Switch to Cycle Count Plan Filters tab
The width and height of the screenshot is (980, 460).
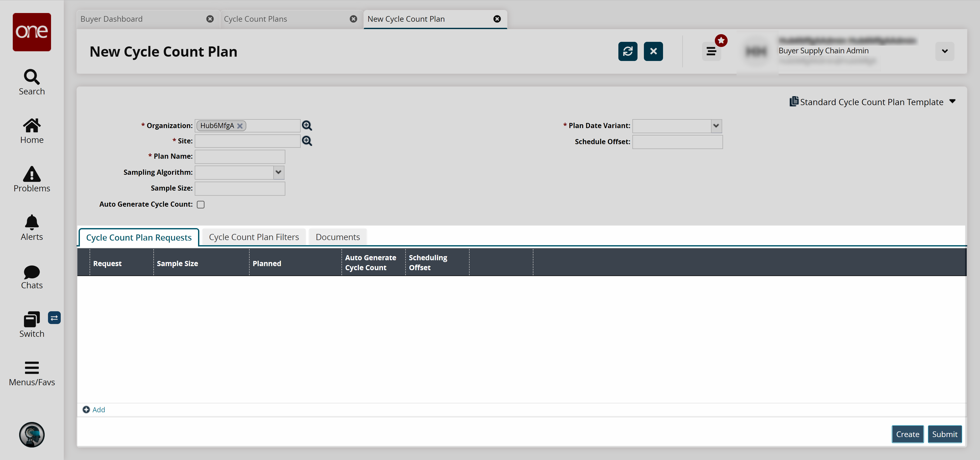(254, 237)
